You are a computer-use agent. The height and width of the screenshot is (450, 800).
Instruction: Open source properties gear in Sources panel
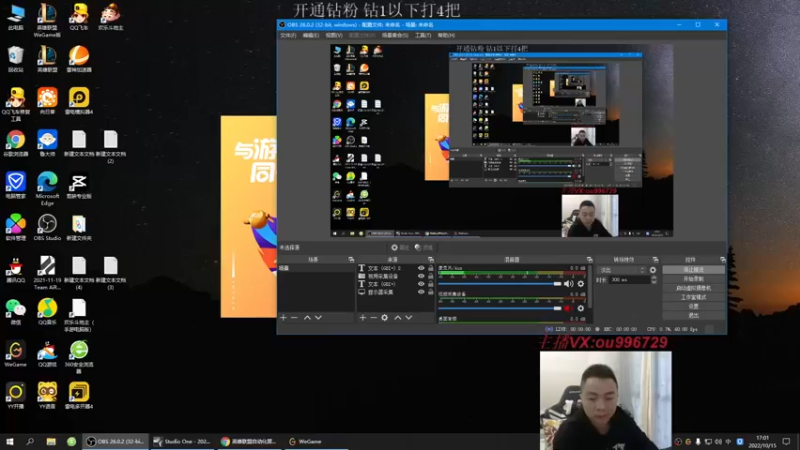pos(385,318)
